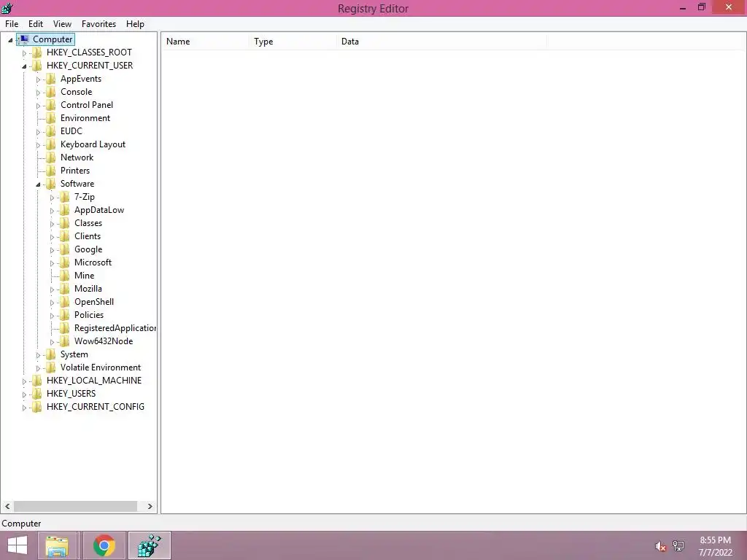Expand the Google key arrow
The image size is (747, 560).
click(52, 250)
